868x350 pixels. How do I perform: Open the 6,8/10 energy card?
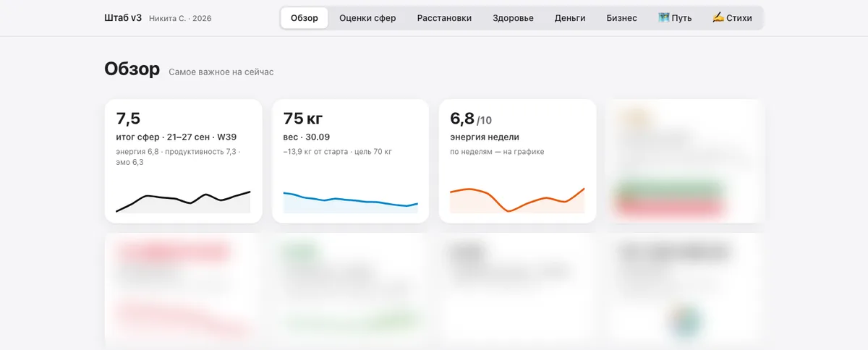point(518,161)
